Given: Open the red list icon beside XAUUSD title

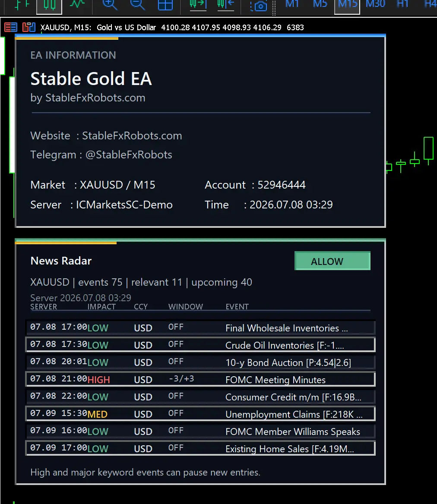Looking at the screenshot, I should click(x=10, y=27).
